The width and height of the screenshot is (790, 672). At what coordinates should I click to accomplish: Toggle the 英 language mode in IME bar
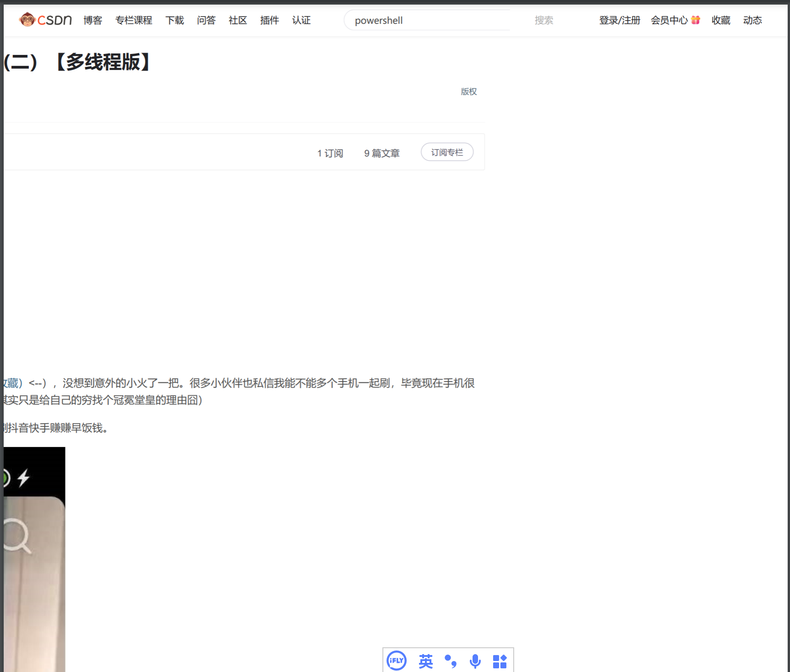[x=426, y=661]
